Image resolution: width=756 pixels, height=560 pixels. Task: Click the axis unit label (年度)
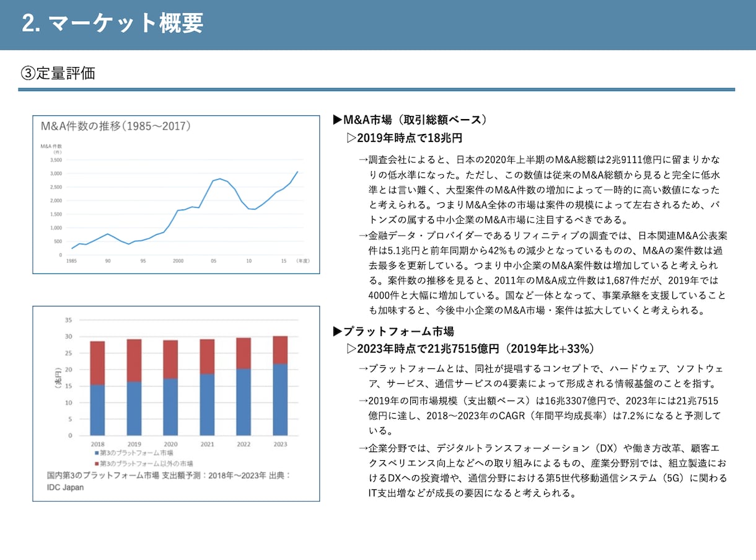point(303,261)
